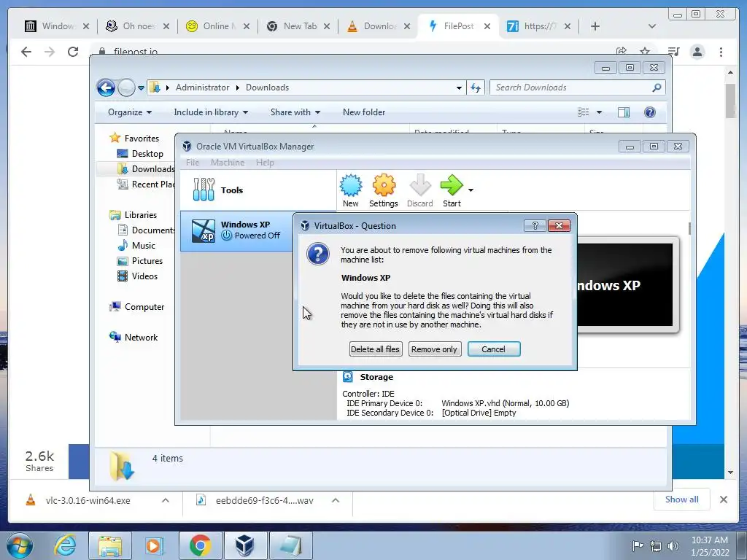The width and height of the screenshot is (747, 560).
Task: Close the VirtualBox Question dialog
Action: point(560,226)
